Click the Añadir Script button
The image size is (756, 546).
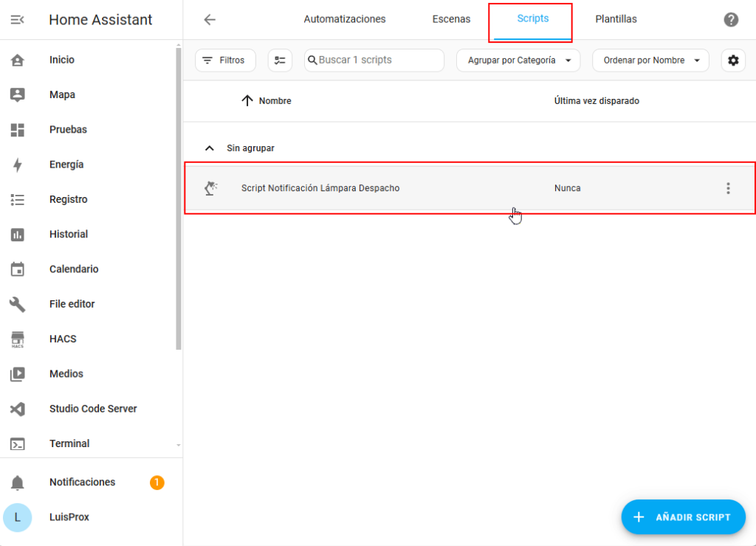[x=683, y=517]
